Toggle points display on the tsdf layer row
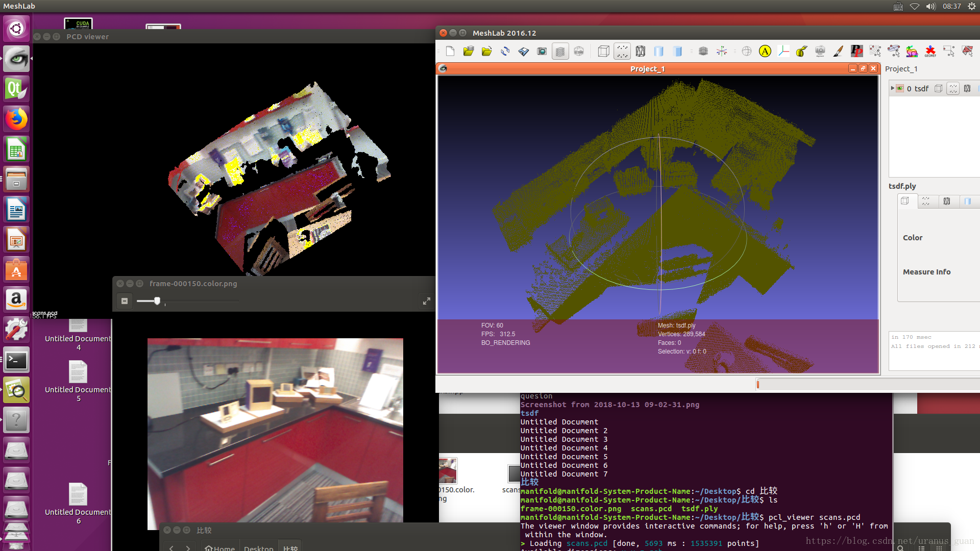 pos(953,88)
